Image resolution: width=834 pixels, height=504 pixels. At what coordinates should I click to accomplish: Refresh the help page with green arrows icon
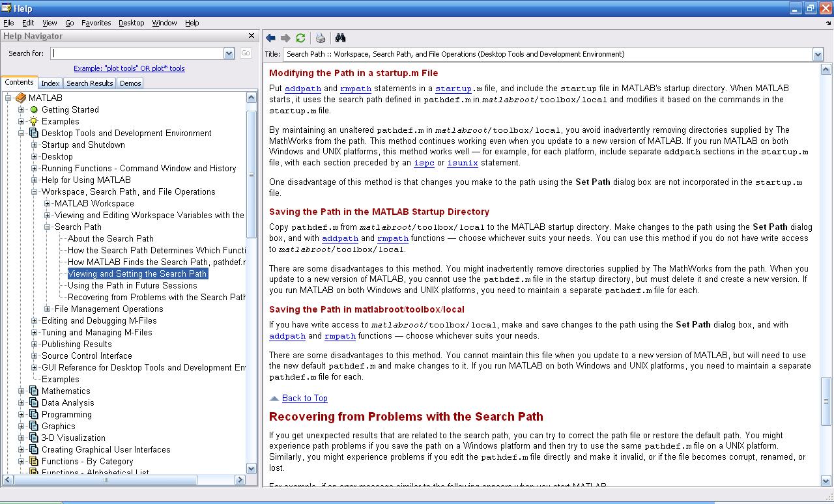tap(300, 38)
